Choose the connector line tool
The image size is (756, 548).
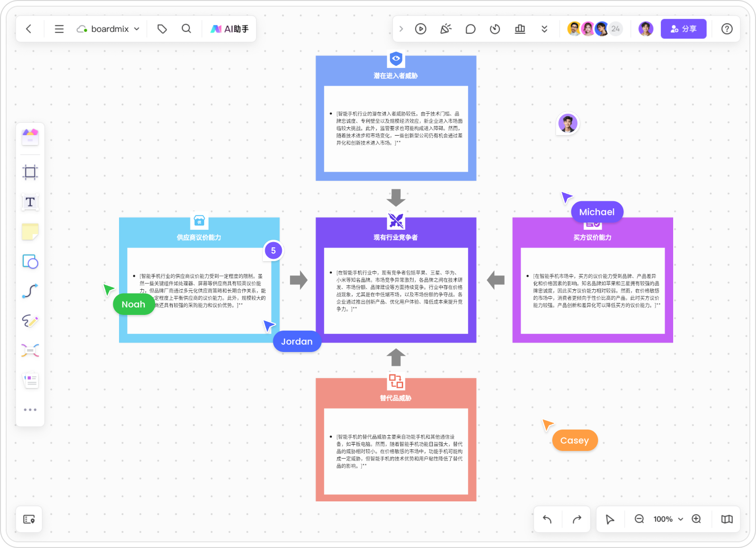click(x=30, y=291)
